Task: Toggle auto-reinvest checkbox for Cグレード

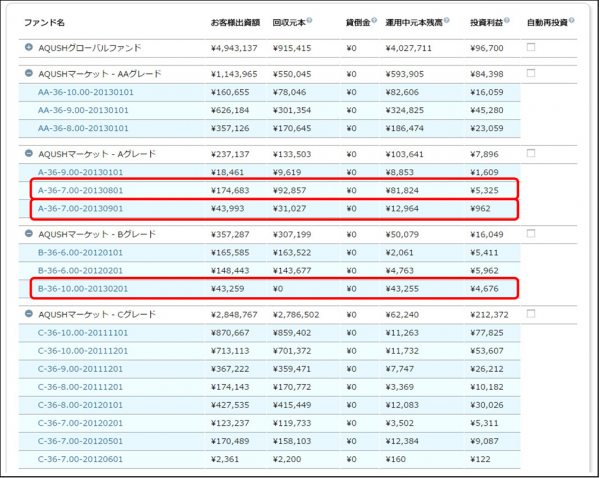Action: pyautogui.click(x=531, y=314)
